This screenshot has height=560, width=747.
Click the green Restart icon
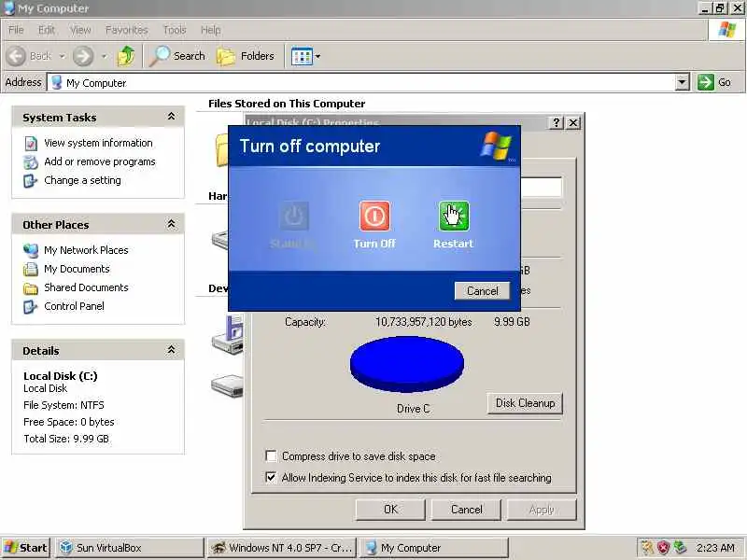pos(454,216)
